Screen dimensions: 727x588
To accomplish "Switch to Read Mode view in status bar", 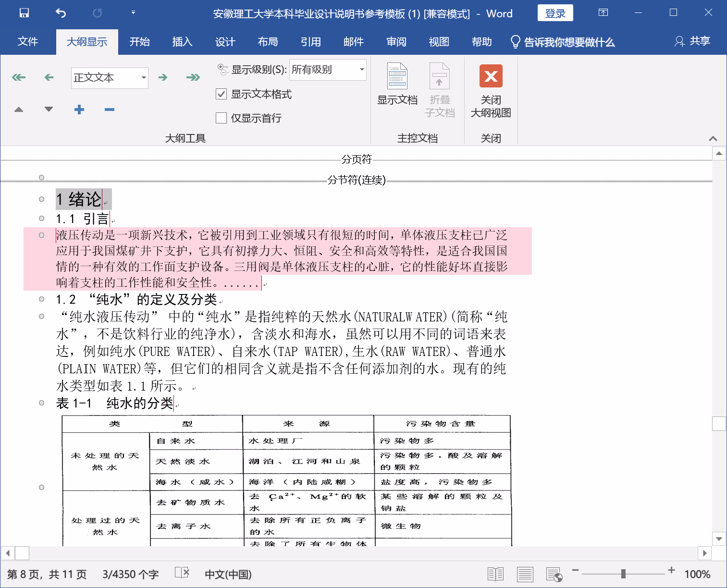I will pyautogui.click(x=495, y=574).
